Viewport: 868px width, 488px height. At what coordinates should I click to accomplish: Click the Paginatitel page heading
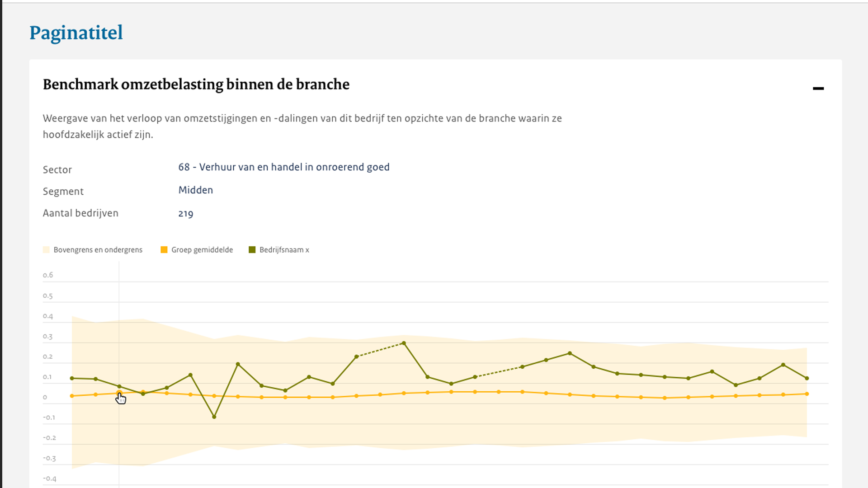coord(76,33)
